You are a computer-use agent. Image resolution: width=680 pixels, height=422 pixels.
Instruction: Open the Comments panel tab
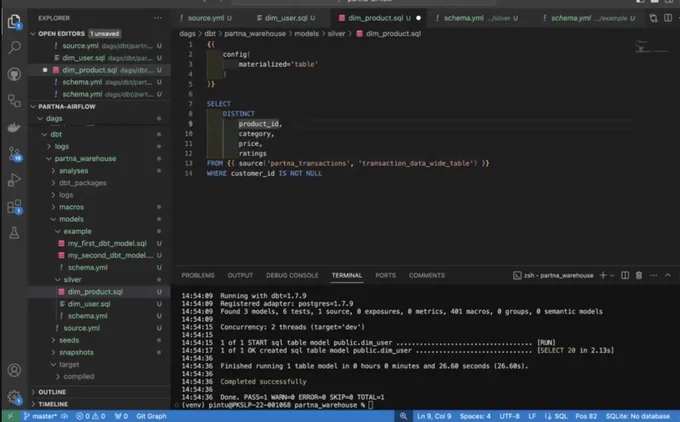tap(427, 275)
